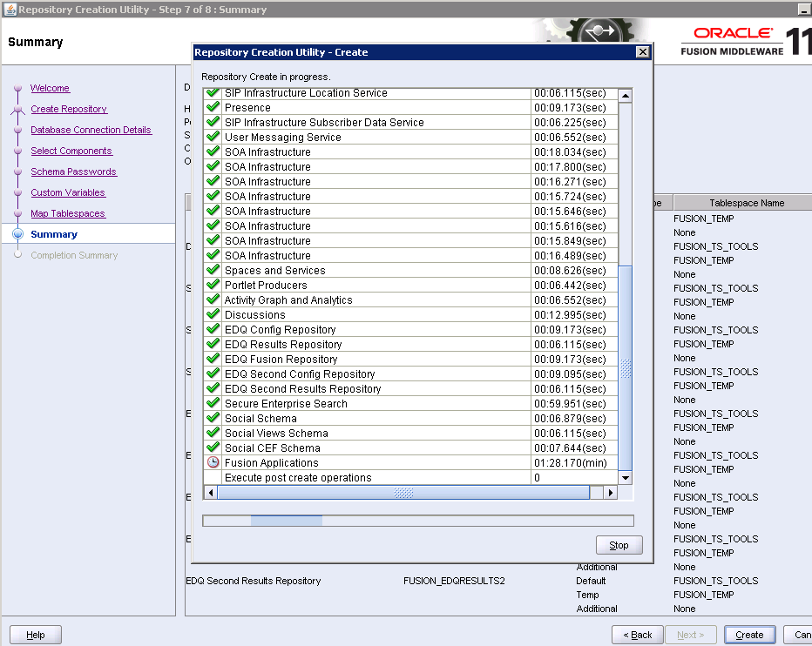Click the Tablespace Name column header
This screenshot has height=646, width=812.
click(x=746, y=203)
